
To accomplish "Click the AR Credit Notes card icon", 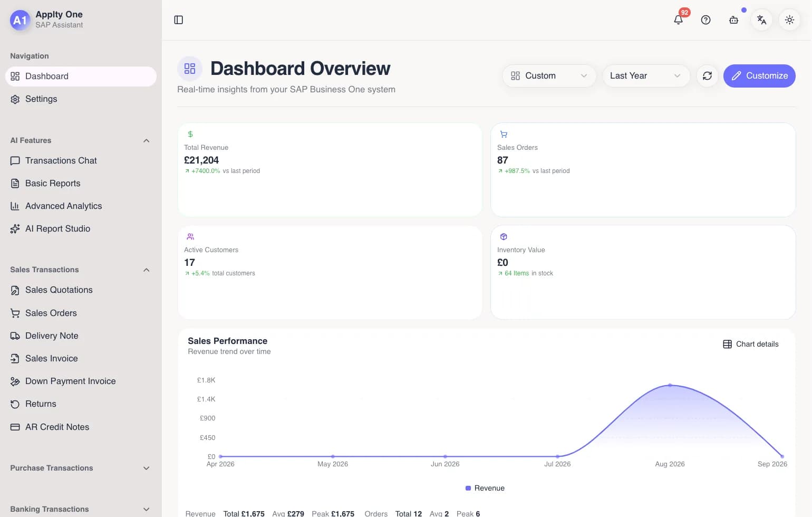I will click(x=15, y=427).
